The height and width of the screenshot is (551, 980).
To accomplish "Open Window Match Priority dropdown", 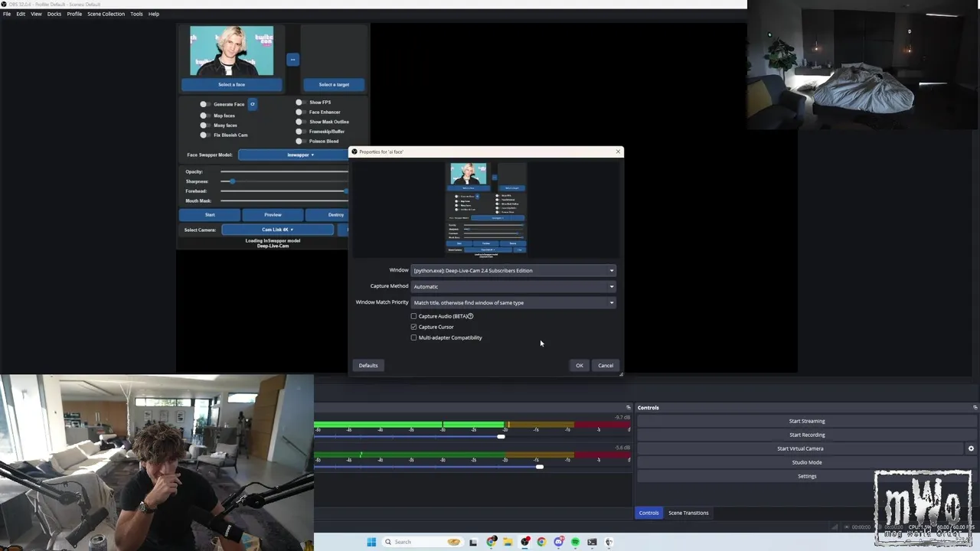I will (x=514, y=302).
